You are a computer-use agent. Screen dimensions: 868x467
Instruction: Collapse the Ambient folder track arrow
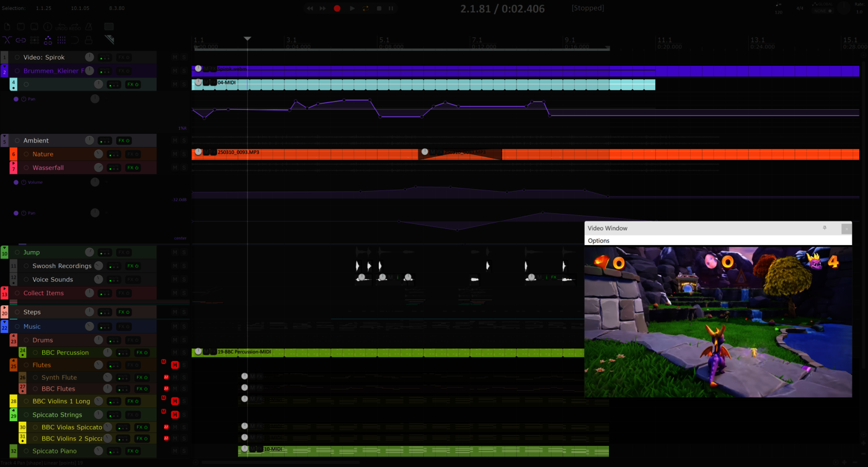(4, 136)
